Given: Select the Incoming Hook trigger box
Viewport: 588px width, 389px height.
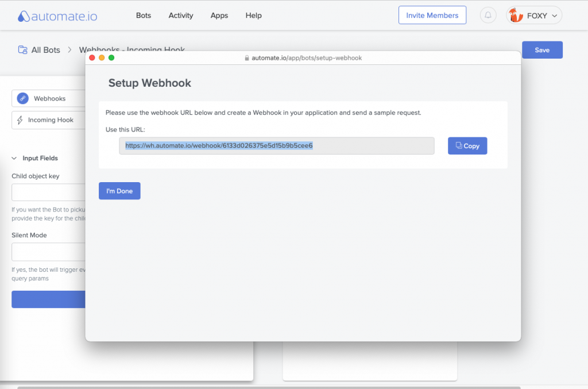Looking at the screenshot, I should [x=48, y=120].
